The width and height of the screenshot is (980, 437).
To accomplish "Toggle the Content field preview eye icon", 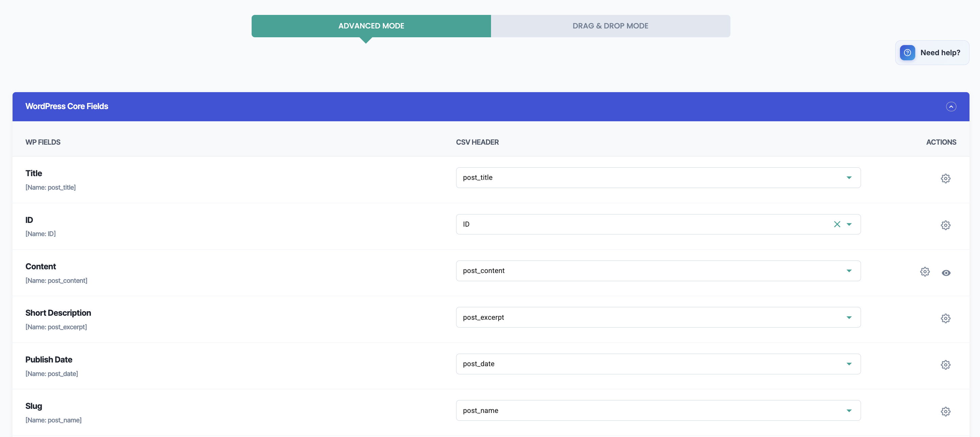I will [x=946, y=273].
